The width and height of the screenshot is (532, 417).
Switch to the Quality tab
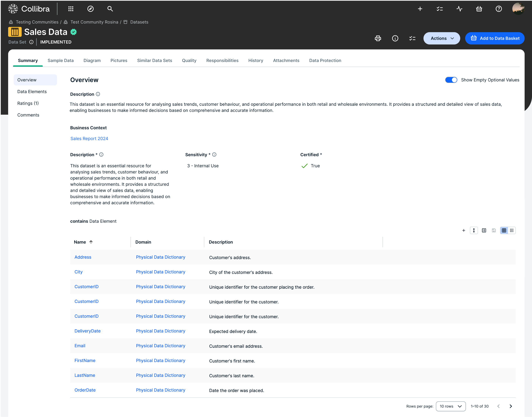click(189, 60)
